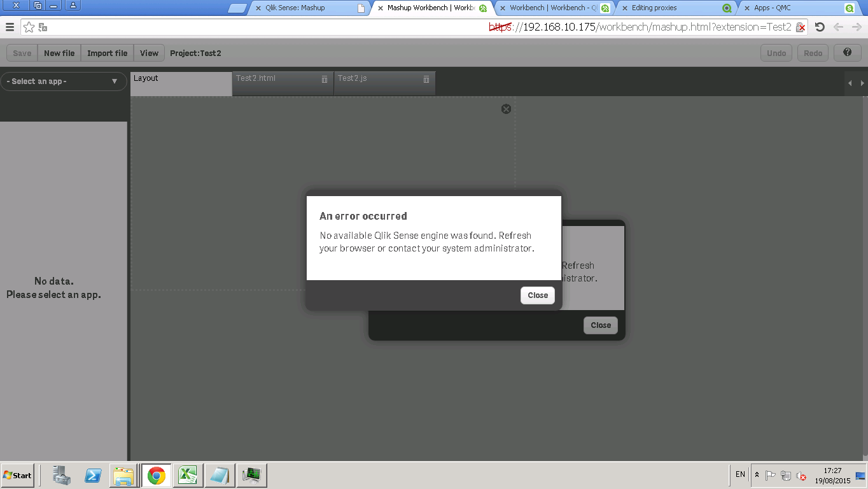Click the Redo button
The height and width of the screenshot is (489, 868).
pyautogui.click(x=813, y=53)
